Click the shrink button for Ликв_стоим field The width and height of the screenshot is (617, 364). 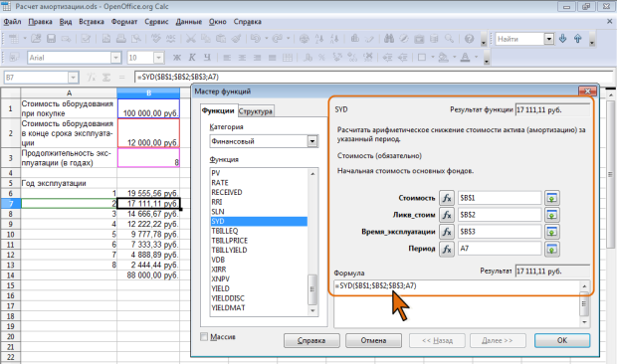(552, 215)
